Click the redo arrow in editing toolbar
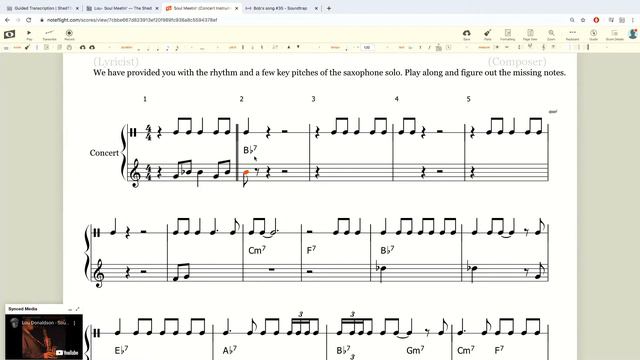 [x=92, y=47]
